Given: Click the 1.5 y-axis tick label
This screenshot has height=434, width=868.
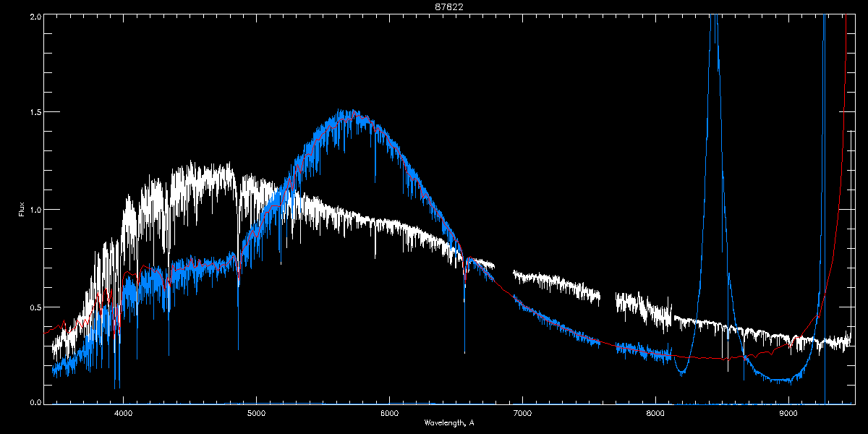Looking at the screenshot, I should click(35, 113).
